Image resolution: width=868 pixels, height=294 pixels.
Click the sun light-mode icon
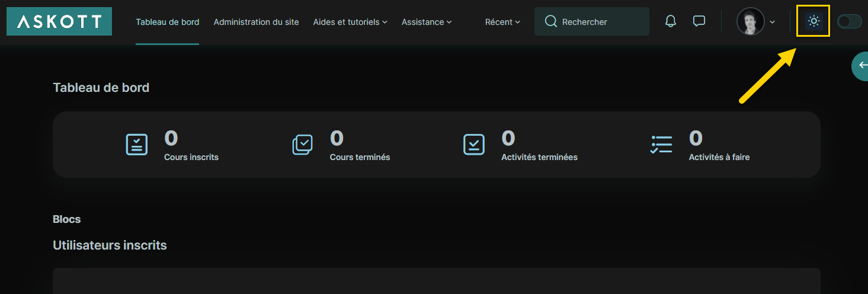tap(813, 21)
